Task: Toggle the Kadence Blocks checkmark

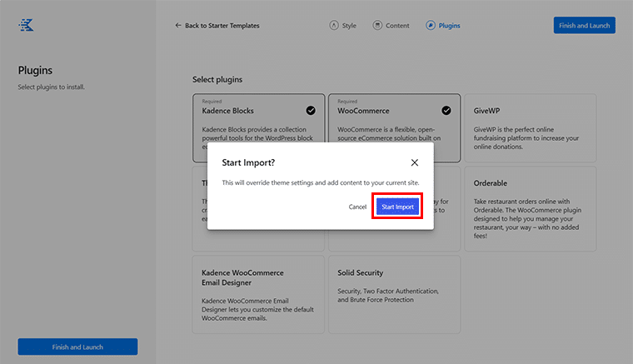Action: pyautogui.click(x=311, y=111)
